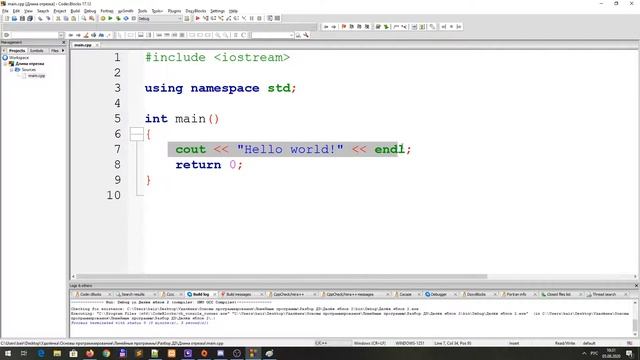Click the management tabs right scroll arrow

click(x=63, y=51)
